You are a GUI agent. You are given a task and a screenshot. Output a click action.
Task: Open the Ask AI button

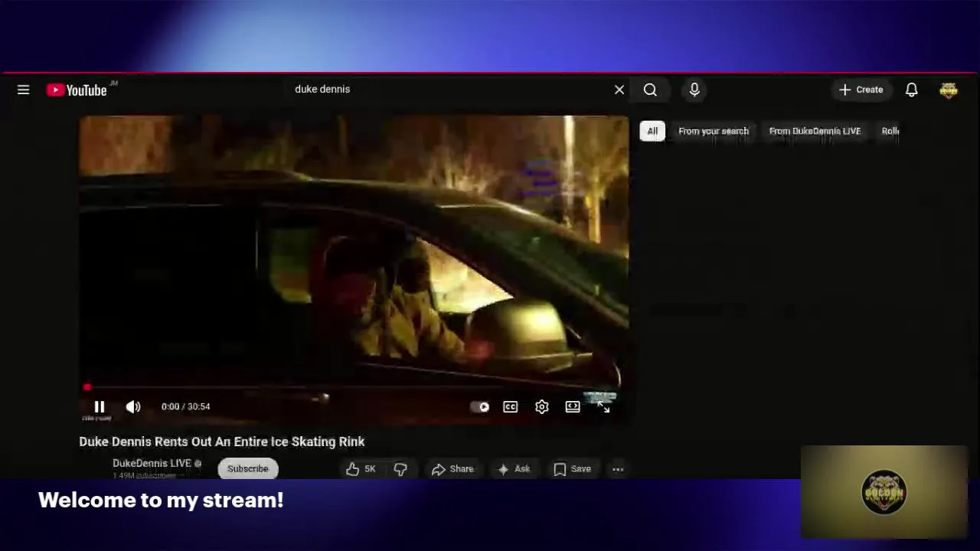(x=514, y=469)
